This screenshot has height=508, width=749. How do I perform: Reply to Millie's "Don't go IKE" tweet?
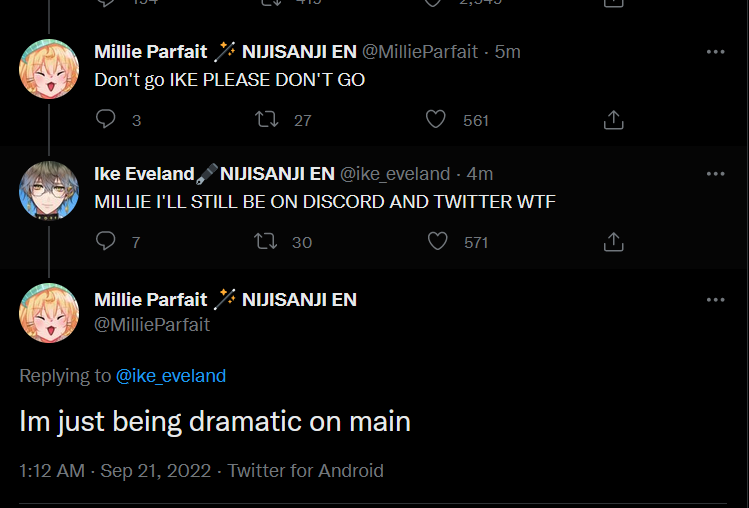pos(106,120)
